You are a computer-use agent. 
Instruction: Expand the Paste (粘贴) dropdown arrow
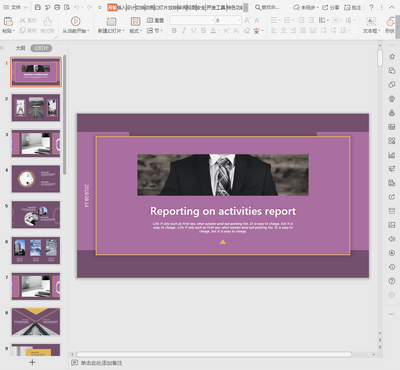click(14, 31)
